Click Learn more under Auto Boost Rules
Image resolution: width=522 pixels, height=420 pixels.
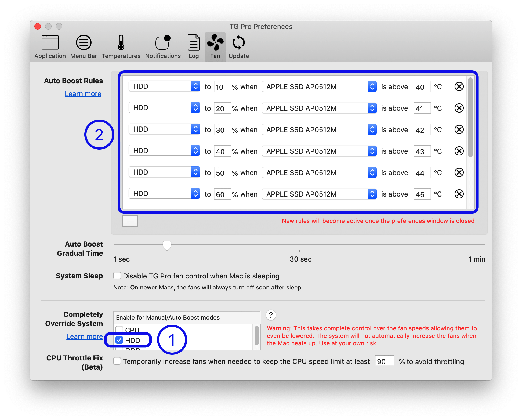(83, 93)
